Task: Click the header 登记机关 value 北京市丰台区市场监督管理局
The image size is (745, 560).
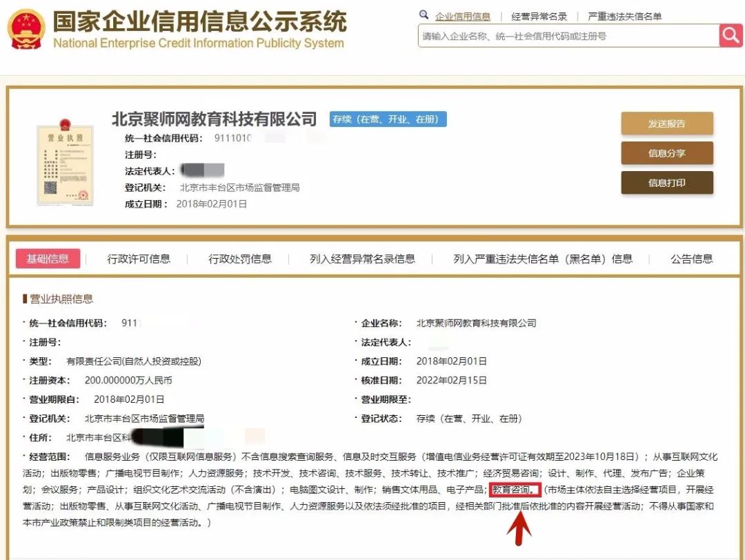Action: click(240, 188)
